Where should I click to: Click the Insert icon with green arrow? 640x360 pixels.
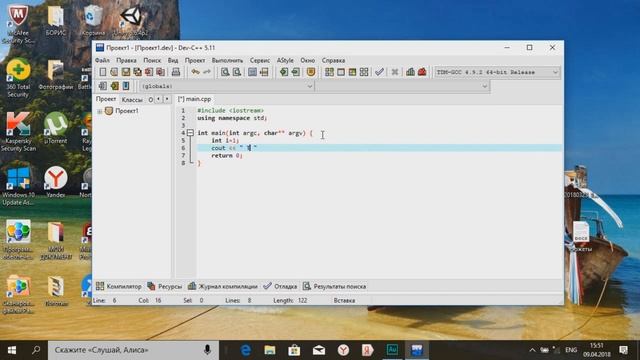[x=284, y=72]
